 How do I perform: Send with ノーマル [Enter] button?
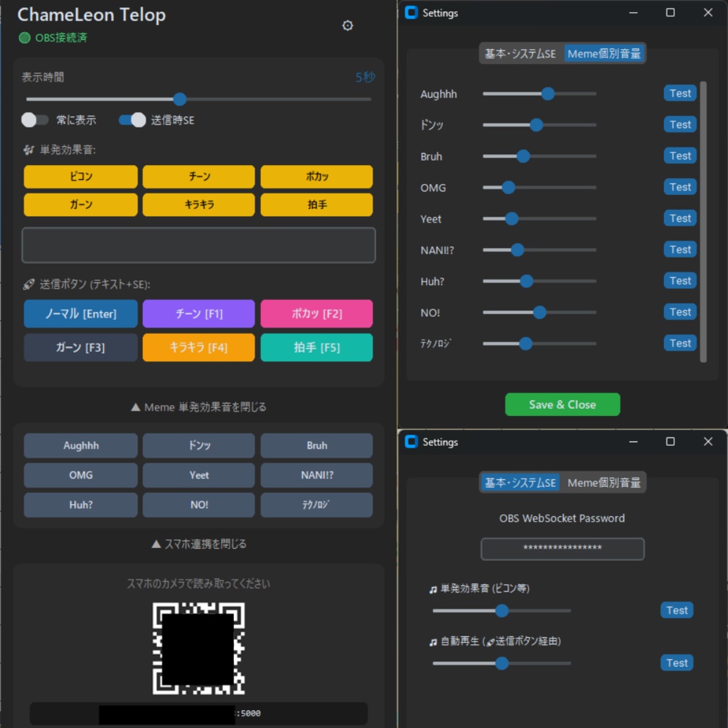click(81, 314)
